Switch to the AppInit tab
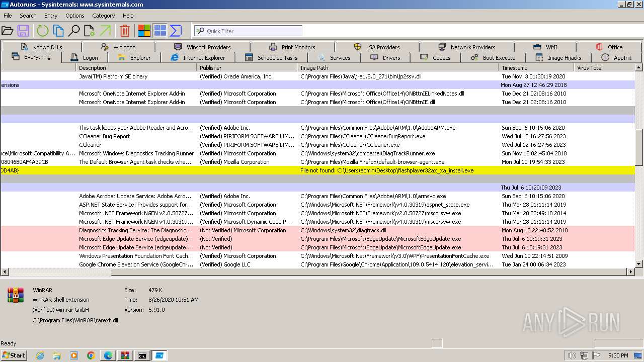Viewport: 644px width, 362px height. 616,58
